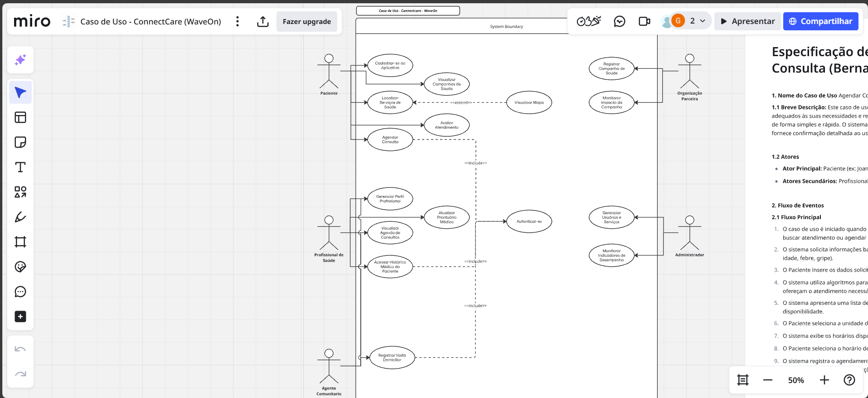Open more apps plus button
The image size is (868, 398).
tap(20, 316)
